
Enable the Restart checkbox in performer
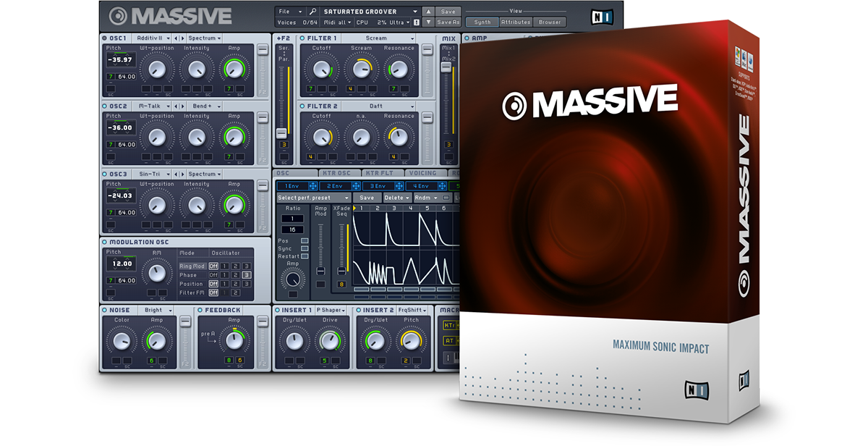coord(304,256)
